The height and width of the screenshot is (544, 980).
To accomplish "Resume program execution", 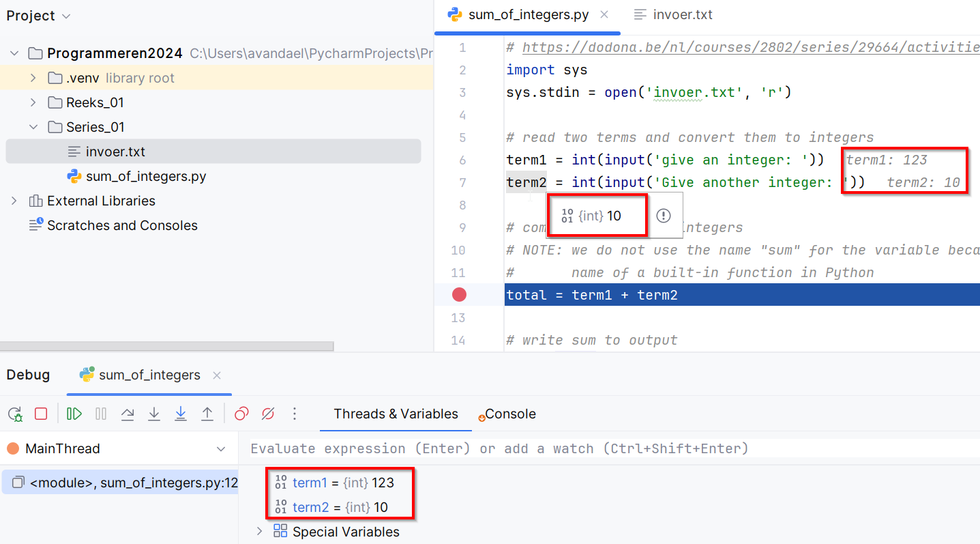I will point(73,414).
